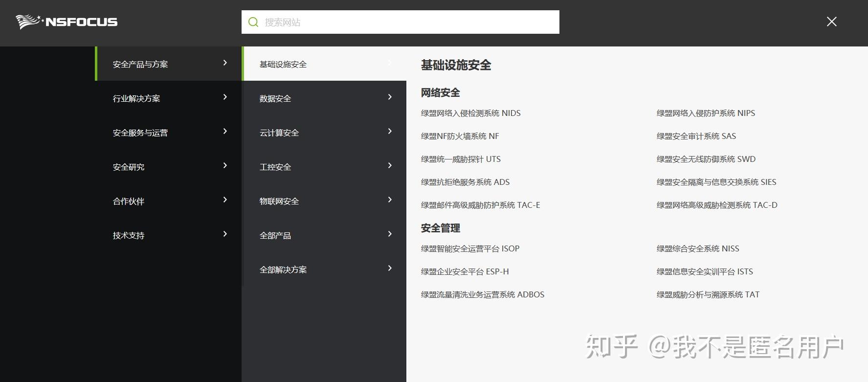Image resolution: width=868 pixels, height=382 pixels.
Task: Open 全部解决方案 submenu entry
Action: click(x=324, y=269)
